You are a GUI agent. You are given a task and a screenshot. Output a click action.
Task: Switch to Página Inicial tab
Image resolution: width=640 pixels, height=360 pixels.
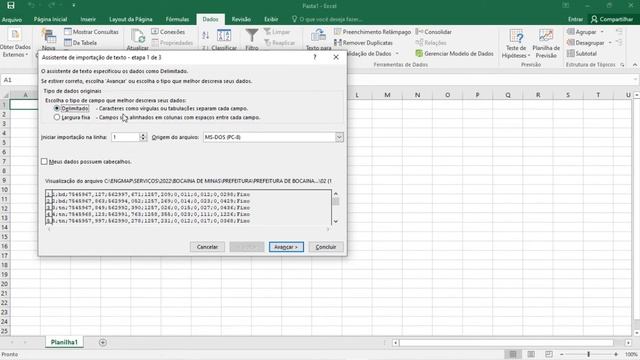[50, 19]
